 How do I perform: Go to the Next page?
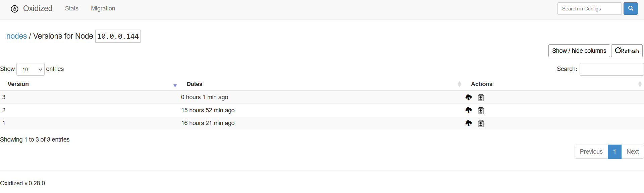[x=632, y=152]
